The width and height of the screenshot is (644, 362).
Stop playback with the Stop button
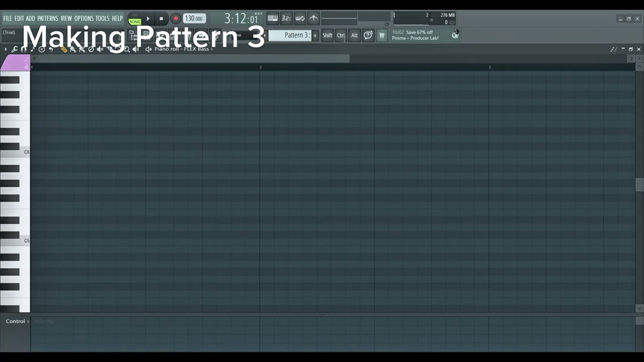click(161, 19)
